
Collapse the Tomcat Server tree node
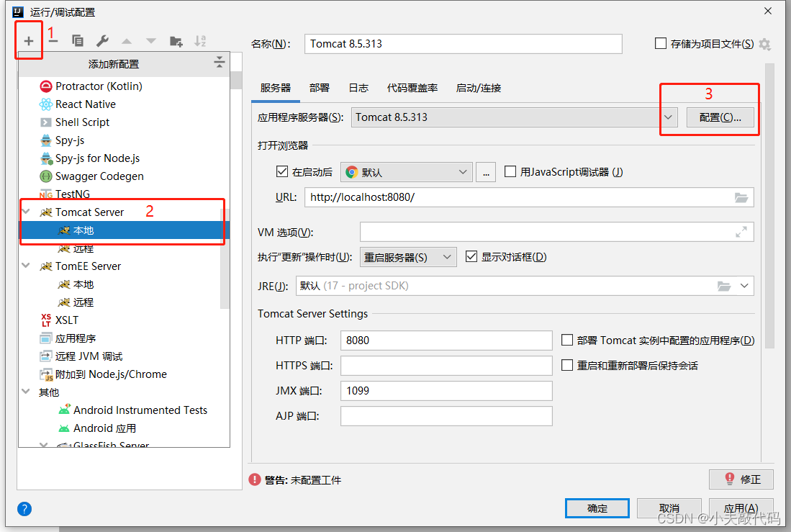26,212
